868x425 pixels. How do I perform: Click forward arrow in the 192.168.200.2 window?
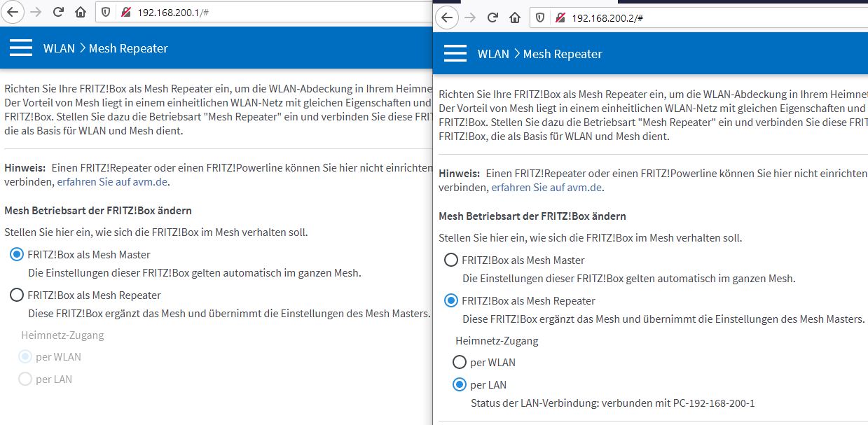pyautogui.click(x=469, y=18)
